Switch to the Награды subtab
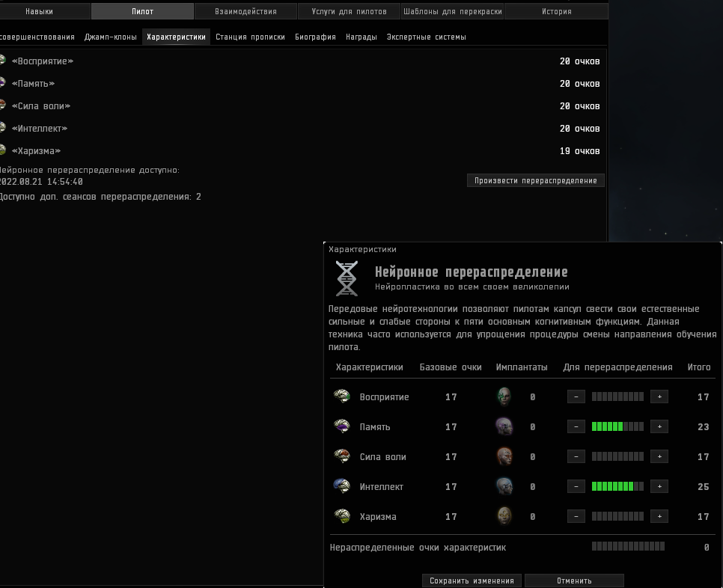 click(x=361, y=37)
